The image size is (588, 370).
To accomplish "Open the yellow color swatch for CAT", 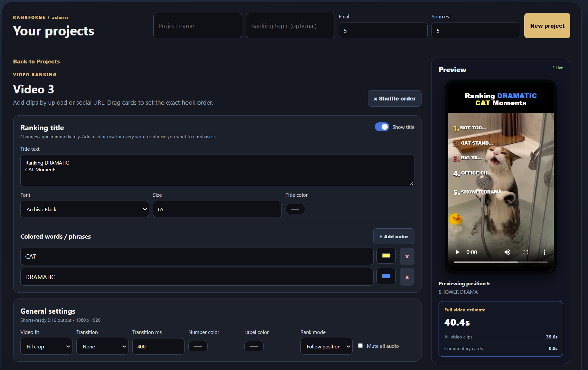I will (386, 256).
